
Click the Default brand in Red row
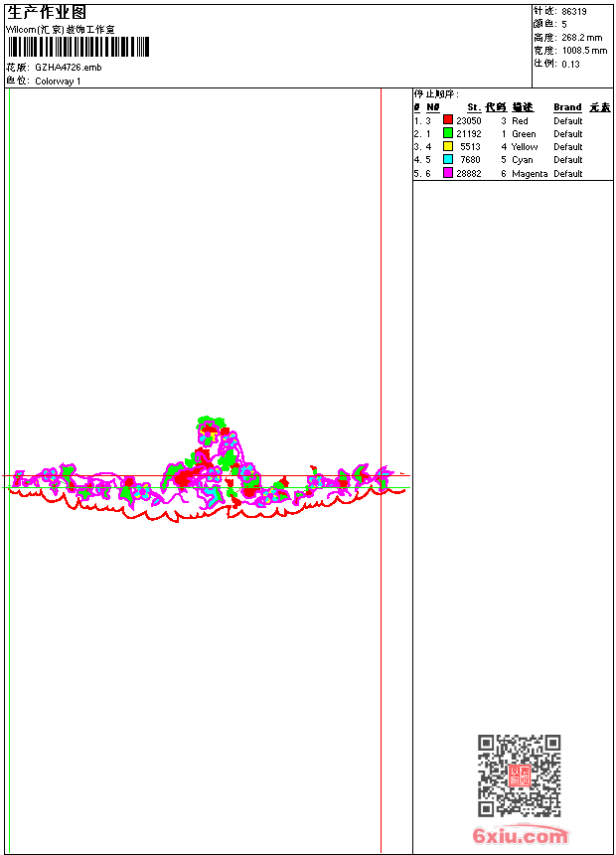pos(568,120)
